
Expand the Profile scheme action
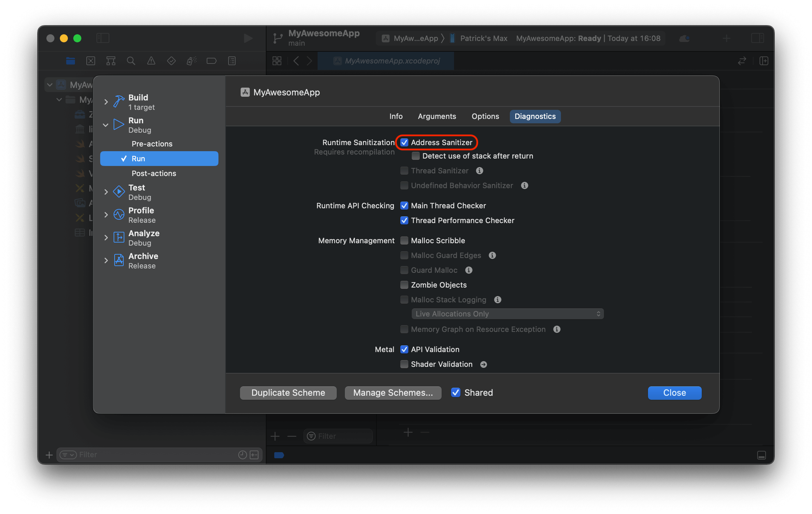pyautogui.click(x=106, y=215)
